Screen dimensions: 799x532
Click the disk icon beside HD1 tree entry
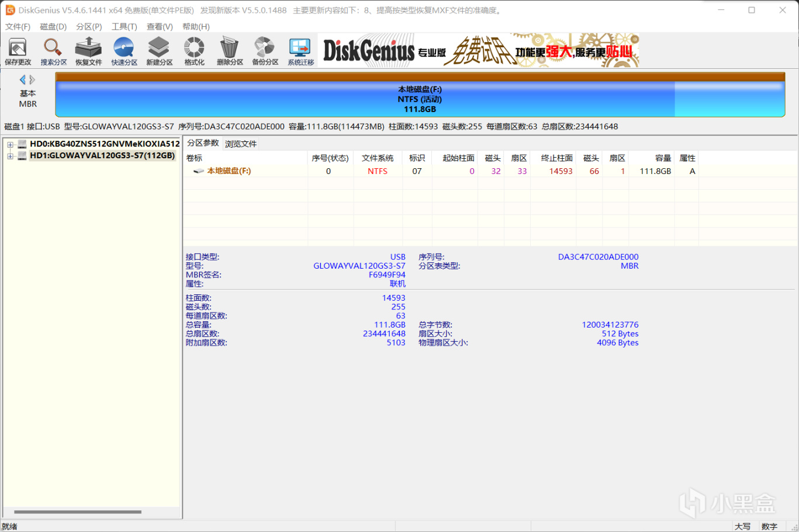point(22,155)
